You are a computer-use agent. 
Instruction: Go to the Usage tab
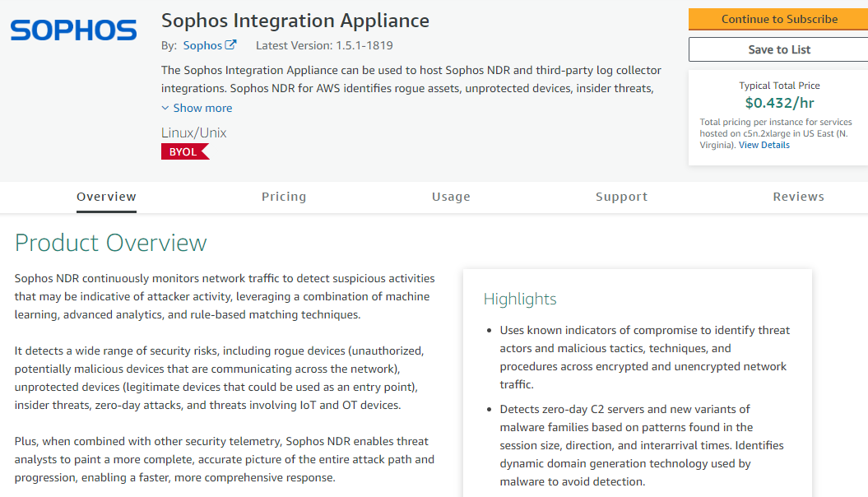[x=451, y=197]
